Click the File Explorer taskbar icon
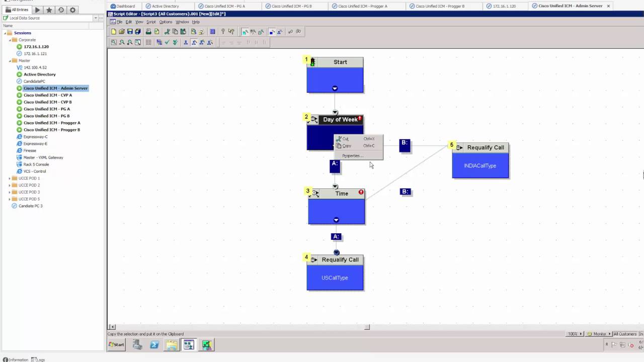The image size is (644, 362). click(172, 345)
